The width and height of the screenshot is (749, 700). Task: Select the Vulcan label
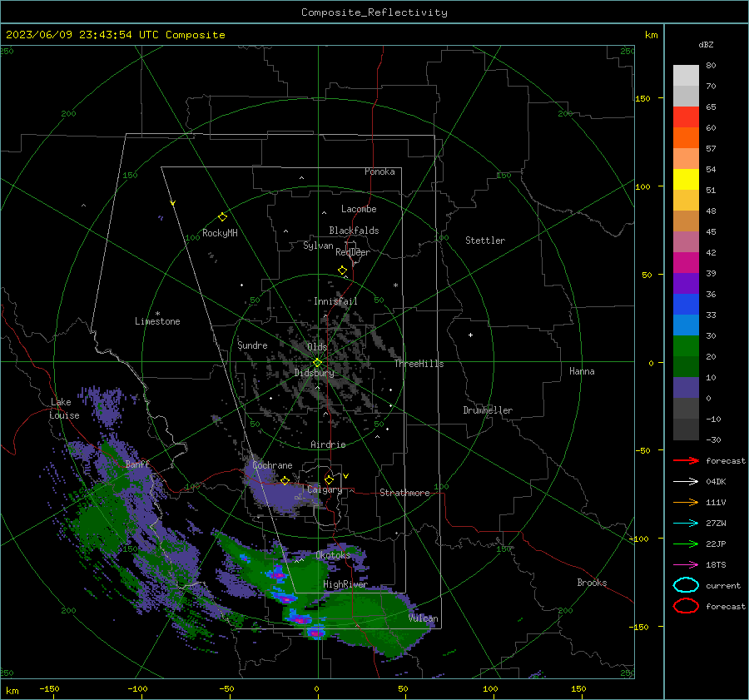424,618
